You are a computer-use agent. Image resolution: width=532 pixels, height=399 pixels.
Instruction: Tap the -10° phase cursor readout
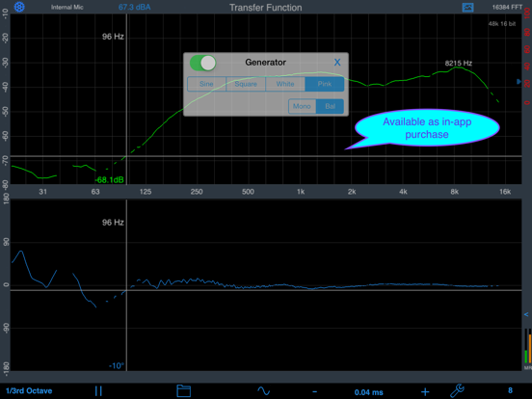117,366
